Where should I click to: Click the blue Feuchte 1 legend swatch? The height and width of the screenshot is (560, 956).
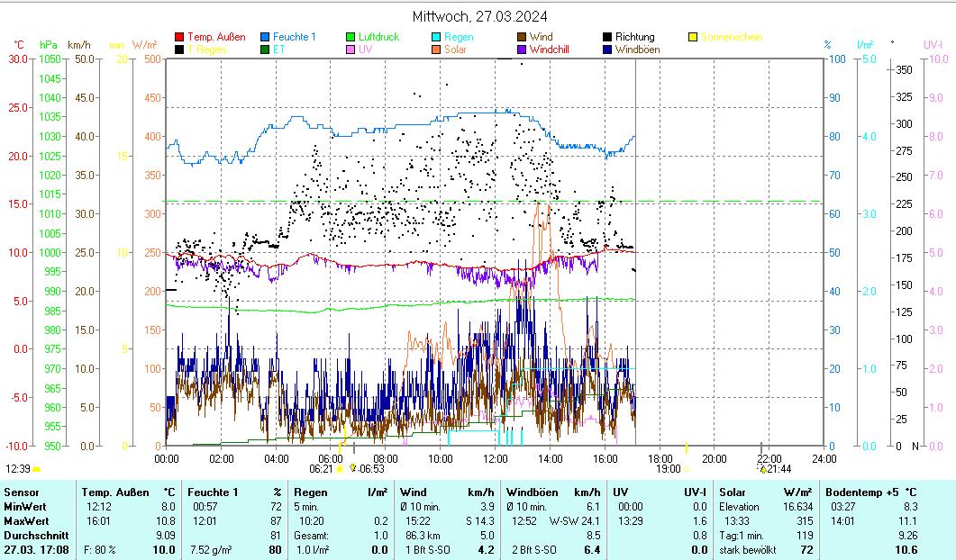pos(265,37)
